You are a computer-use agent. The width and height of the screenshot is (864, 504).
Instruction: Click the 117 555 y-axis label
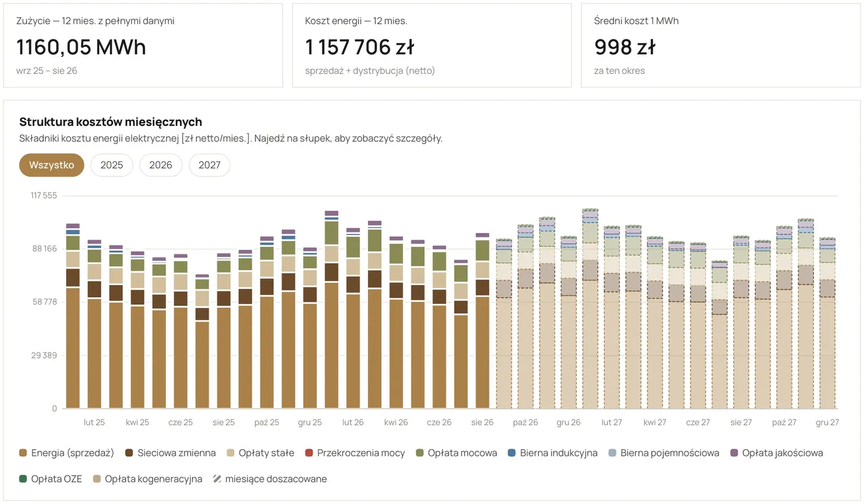click(44, 196)
